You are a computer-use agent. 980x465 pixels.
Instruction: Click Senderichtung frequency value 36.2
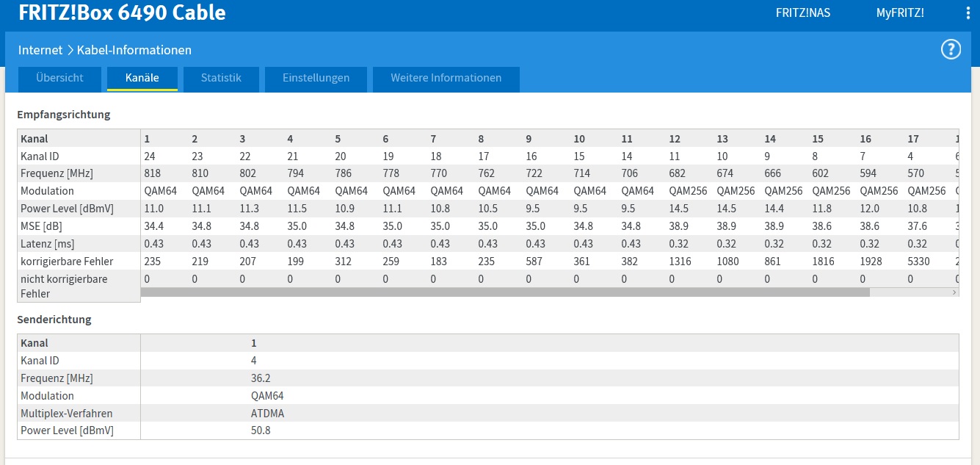click(x=261, y=378)
